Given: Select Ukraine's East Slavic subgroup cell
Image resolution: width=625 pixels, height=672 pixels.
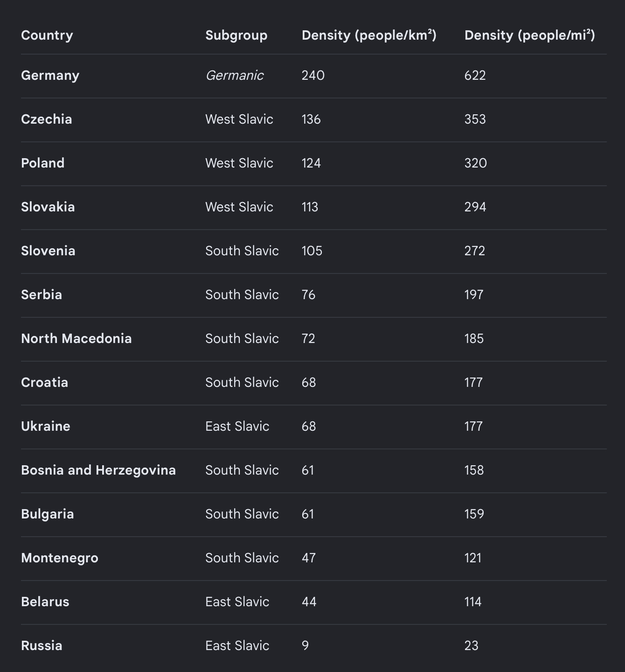Looking at the screenshot, I should tap(237, 427).
